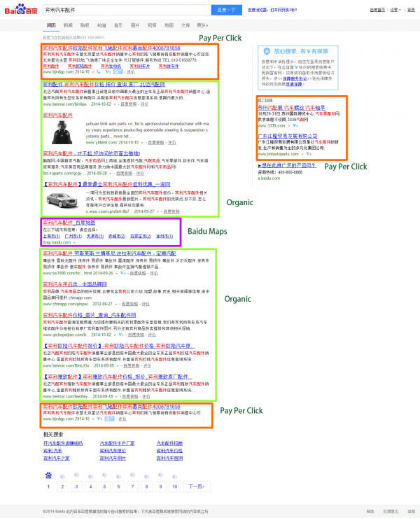Viewport: 420px width, 518px height.
Task: Open the 宾利刹车片 sublink in the top ad
Action: point(140,66)
